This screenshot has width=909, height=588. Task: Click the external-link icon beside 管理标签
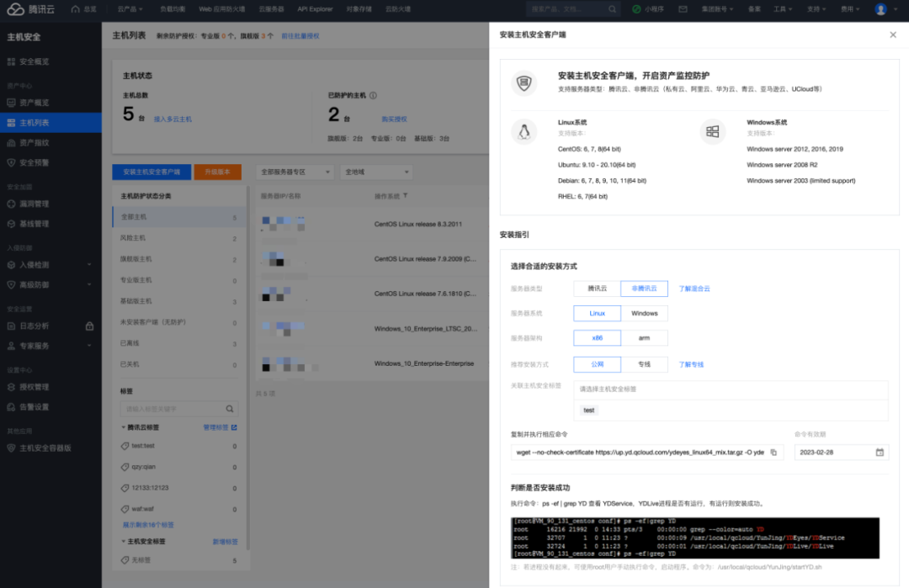(234, 427)
